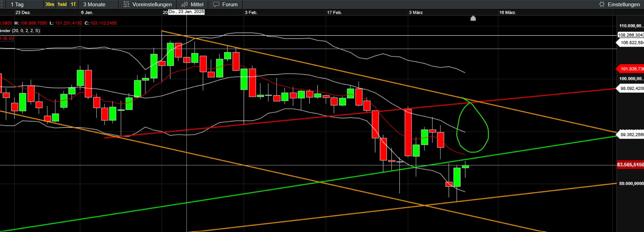Select the Bollinger band label (20, 0, 2, 2, S)

pos(20,31)
